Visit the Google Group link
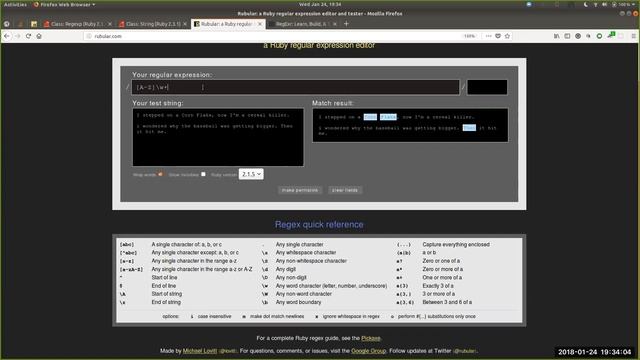The height and width of the screenshot is (360, 640). click(368, 351)
